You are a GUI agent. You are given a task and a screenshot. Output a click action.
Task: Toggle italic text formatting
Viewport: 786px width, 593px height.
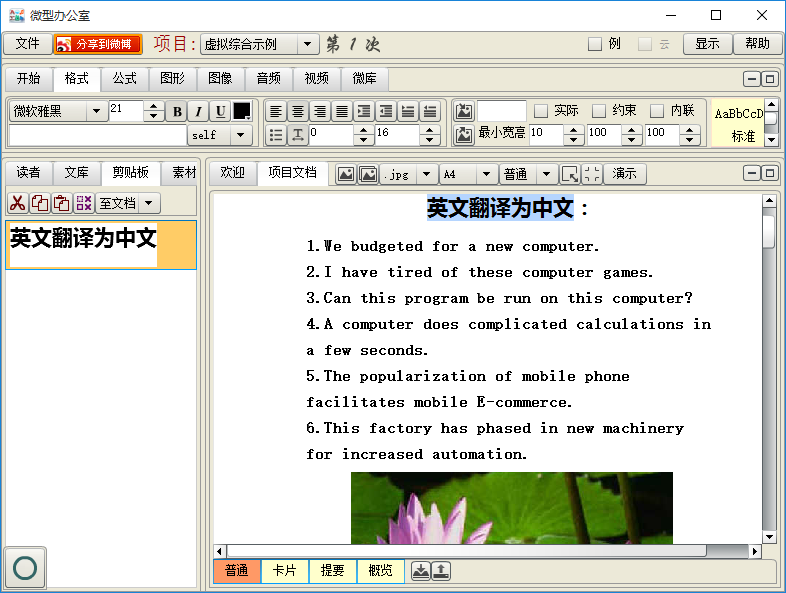click(x=198, y=112)
